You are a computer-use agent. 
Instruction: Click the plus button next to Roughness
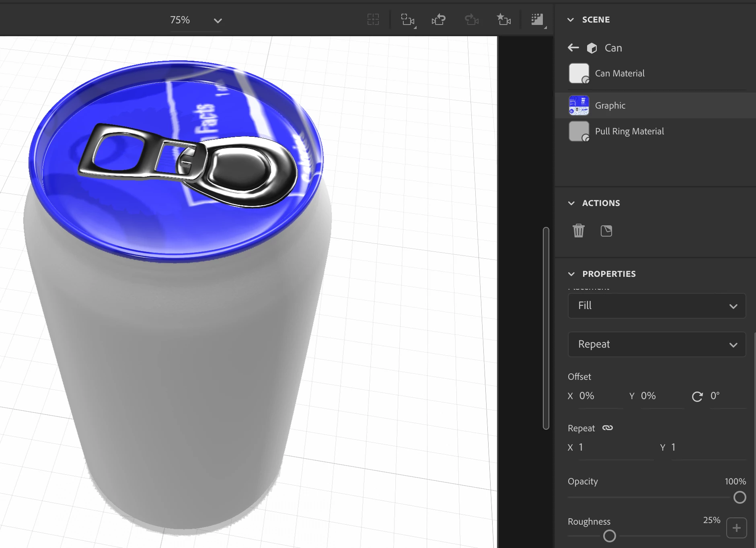click(737, 528)
